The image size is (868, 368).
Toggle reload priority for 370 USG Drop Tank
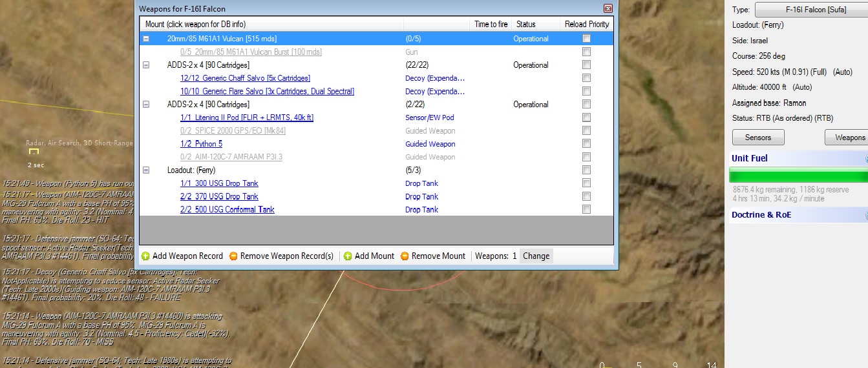pos(586,196)
